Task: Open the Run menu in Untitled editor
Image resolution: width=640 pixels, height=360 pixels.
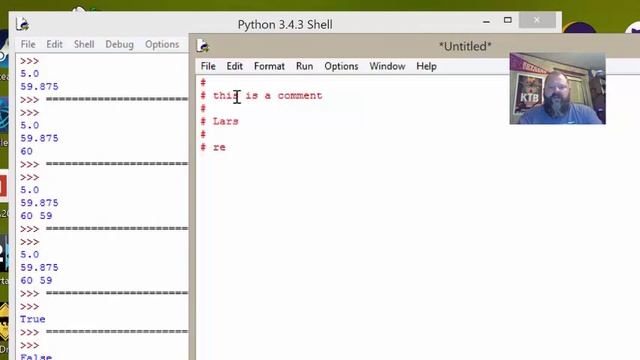Action: (304, 66)
